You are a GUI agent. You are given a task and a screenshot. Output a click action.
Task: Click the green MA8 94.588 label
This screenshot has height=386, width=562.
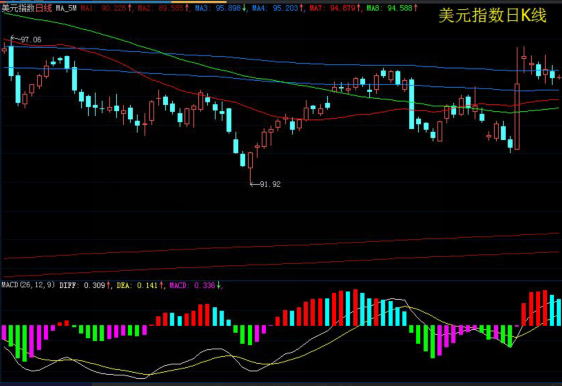tap(390, 8)
